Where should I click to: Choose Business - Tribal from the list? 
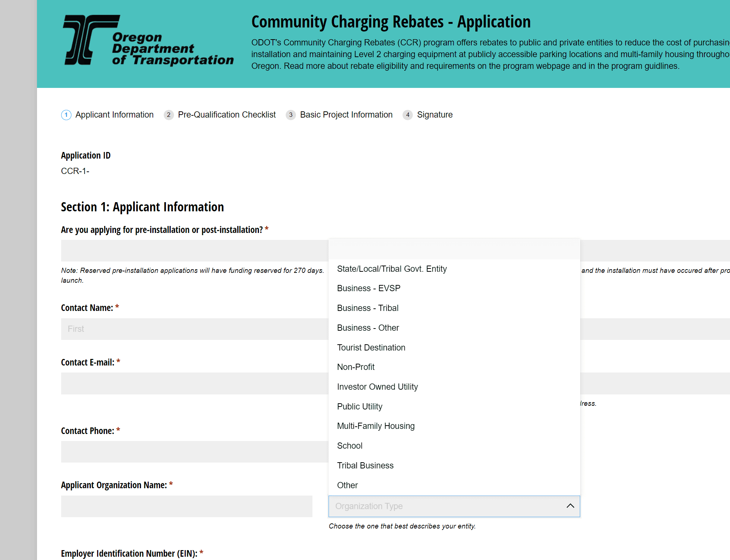tap(454, 308)
